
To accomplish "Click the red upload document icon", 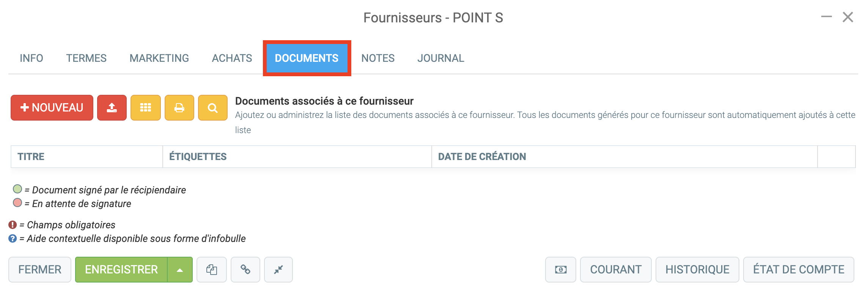I will click(x=112, y=108).
